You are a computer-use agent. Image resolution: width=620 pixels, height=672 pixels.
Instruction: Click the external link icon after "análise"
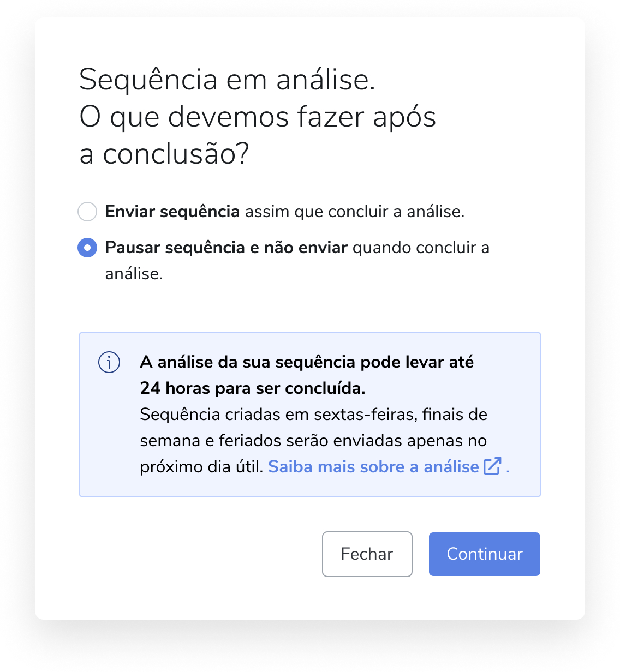click(x=492, y=466)
